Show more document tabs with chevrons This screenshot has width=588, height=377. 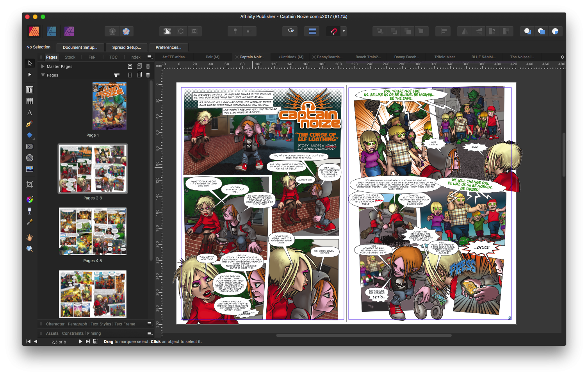click(562, 57)
